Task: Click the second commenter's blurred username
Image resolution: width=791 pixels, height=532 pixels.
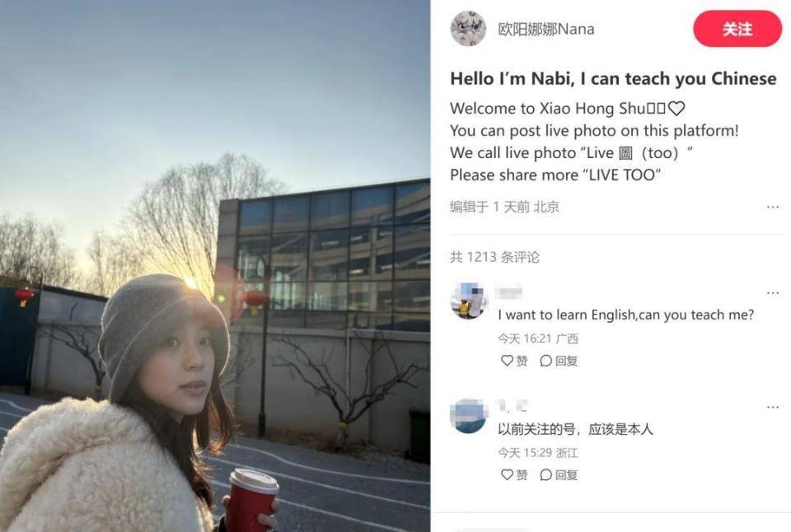Action: click(512, 406)
